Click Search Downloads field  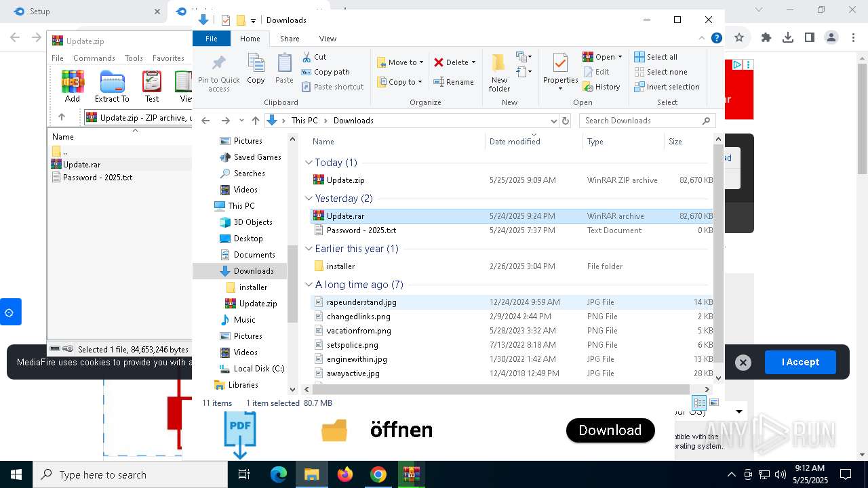point(646,121)
